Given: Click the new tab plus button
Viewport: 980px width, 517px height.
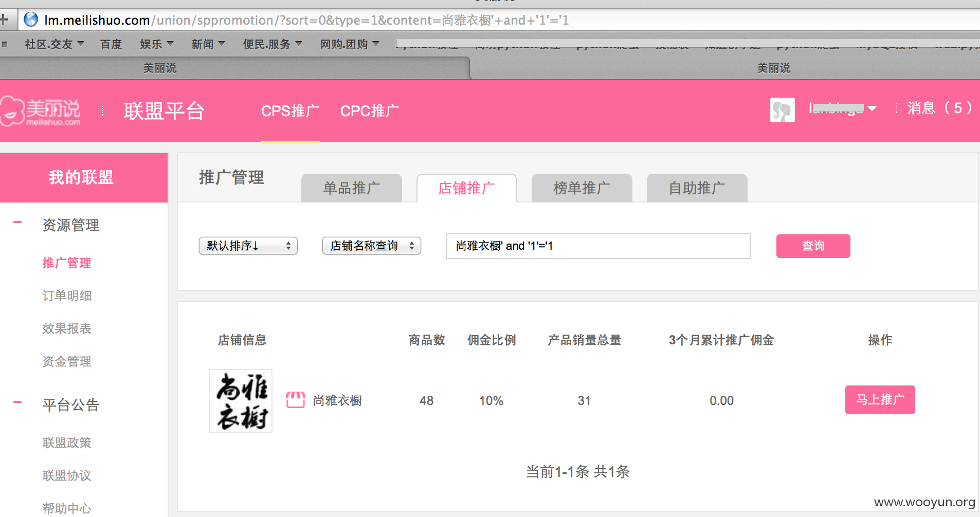Looking at the screenshot, I should tap(5, 20).
